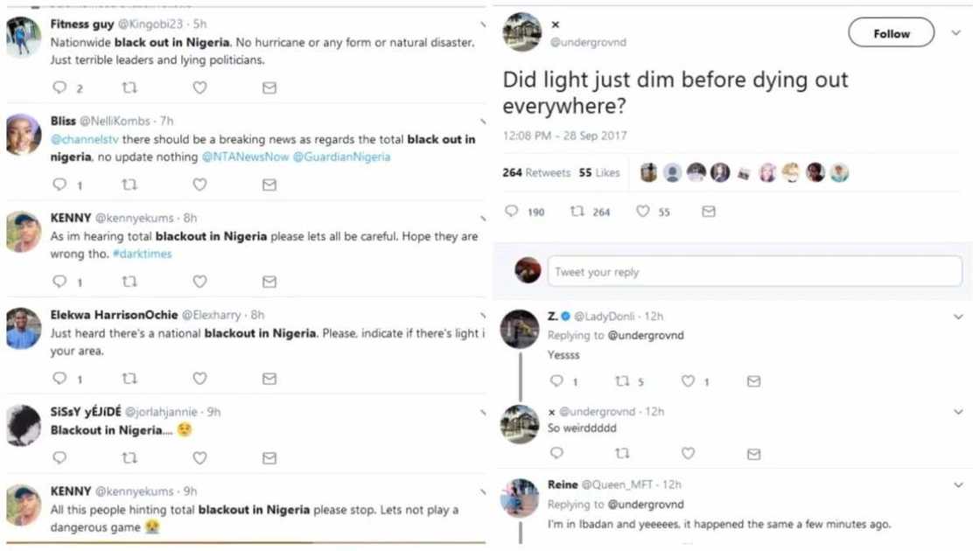The height and width of the screenshot is (551, 980).
Task: Retweet the main tweet with 264 retweets
Action: coord(577,212)
